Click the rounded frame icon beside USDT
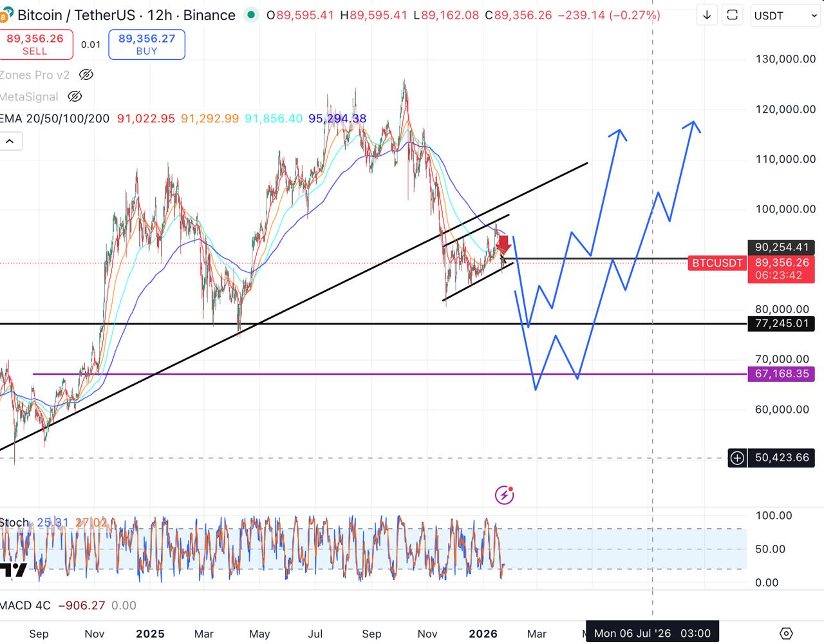This screenshot has height=644, width=824. pos(732,15)
